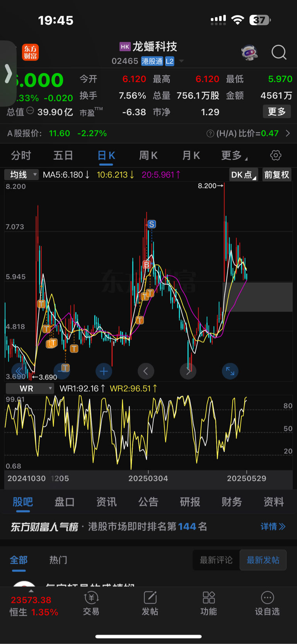Expand 恒生 index ticker bar
Viewport: 297px width, 644px height.
[33, 605]
